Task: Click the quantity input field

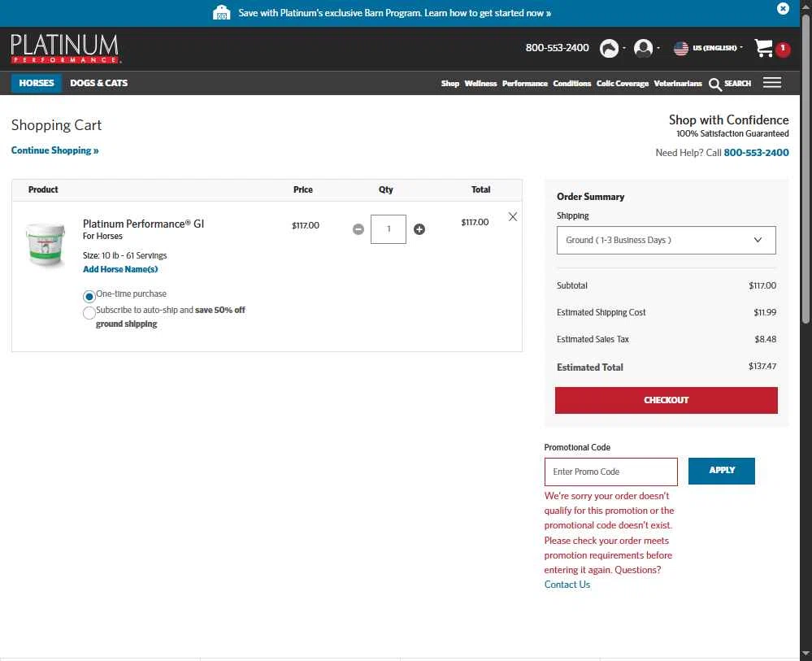Action: [389, 229]
